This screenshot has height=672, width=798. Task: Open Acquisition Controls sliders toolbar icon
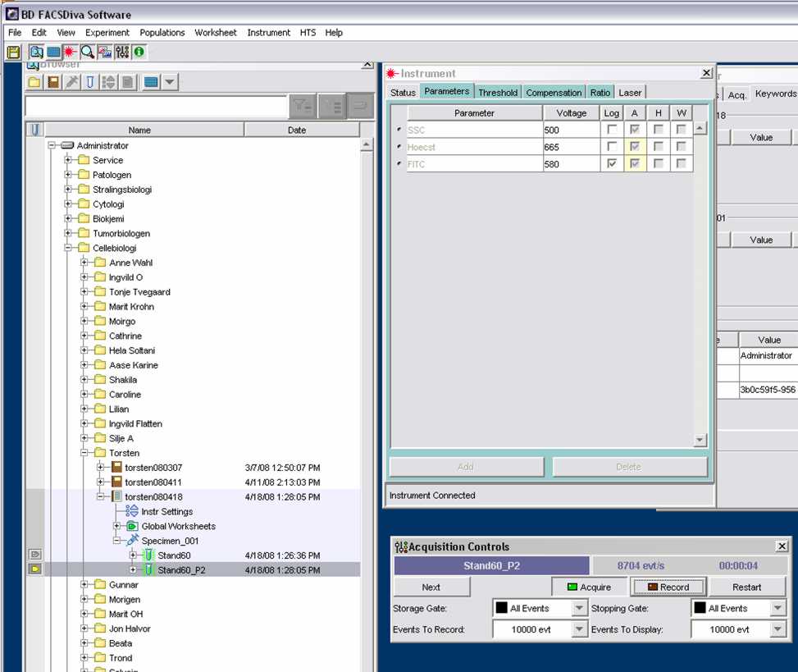pos(122,52)
